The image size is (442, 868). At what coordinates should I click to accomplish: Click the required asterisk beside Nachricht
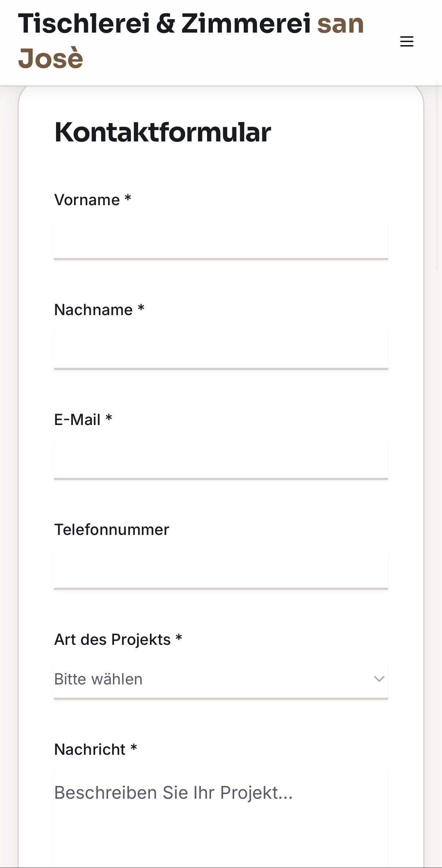click(134, 748)
